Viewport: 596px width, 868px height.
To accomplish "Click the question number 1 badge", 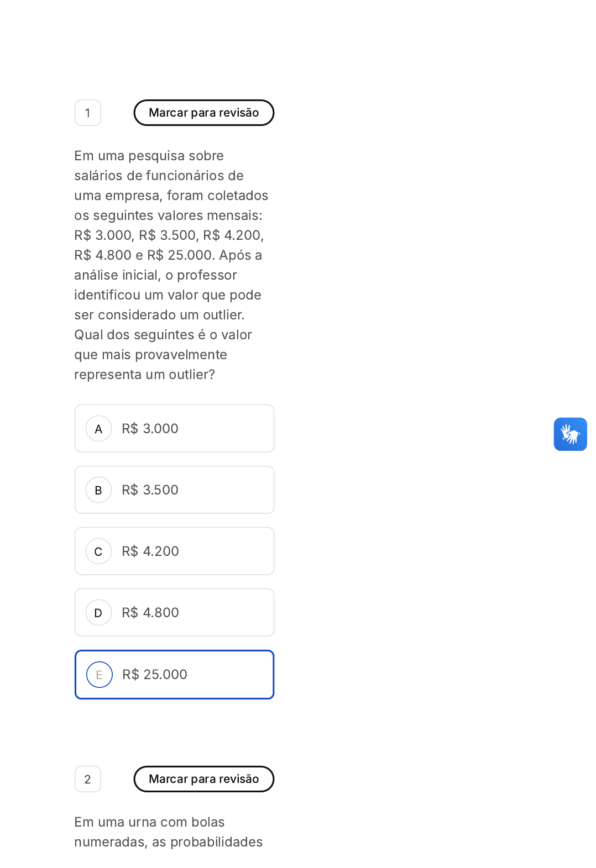I will 88,113.
